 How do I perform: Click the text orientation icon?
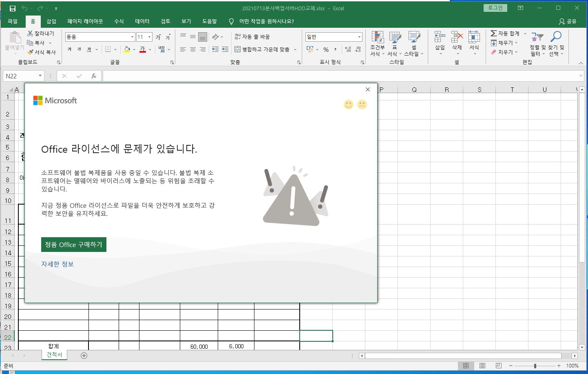tap(215, 37)
